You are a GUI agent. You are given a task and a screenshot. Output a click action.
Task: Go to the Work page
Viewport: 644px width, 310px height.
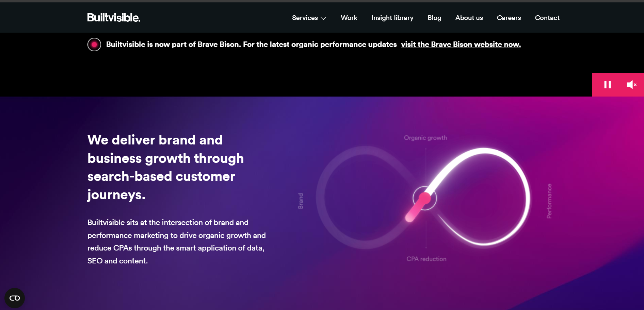pos(349,18)
